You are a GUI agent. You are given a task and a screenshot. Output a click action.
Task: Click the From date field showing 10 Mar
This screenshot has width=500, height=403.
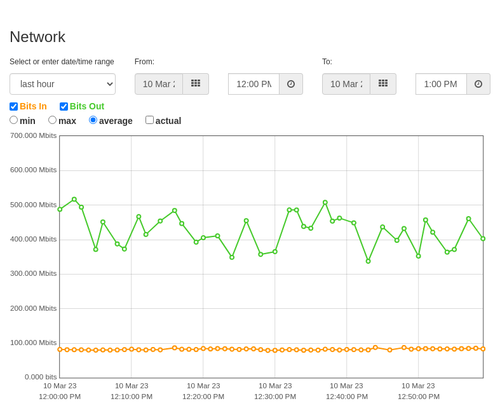pyautogui.click(x=159, y=84)
